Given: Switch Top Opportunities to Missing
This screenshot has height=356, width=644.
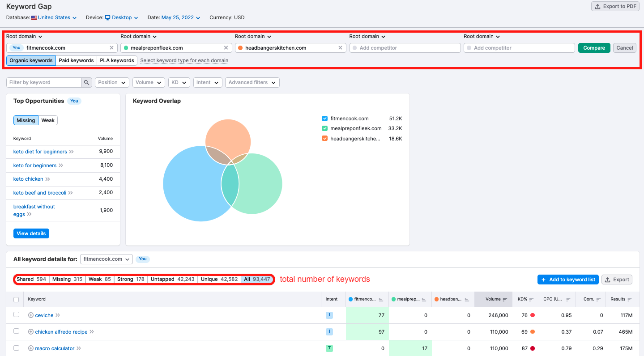Looking at the screenshot, I should [x=26, y=120].
